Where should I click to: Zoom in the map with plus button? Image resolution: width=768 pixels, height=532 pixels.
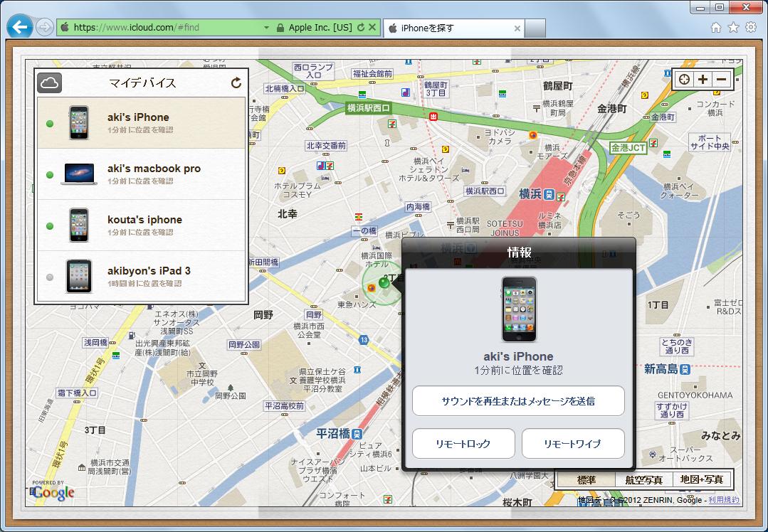[703, 79]
